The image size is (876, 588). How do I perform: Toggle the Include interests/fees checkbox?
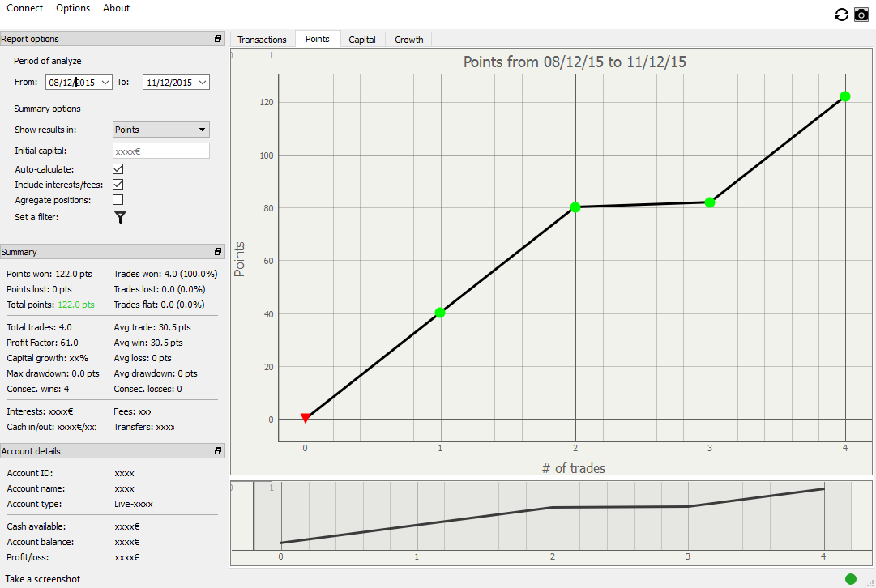118,185
